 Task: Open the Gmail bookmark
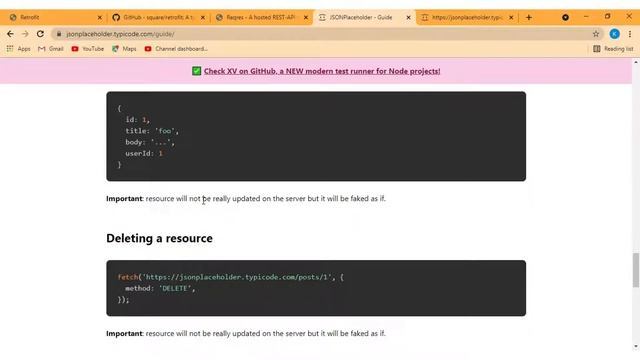coord(51,49)
